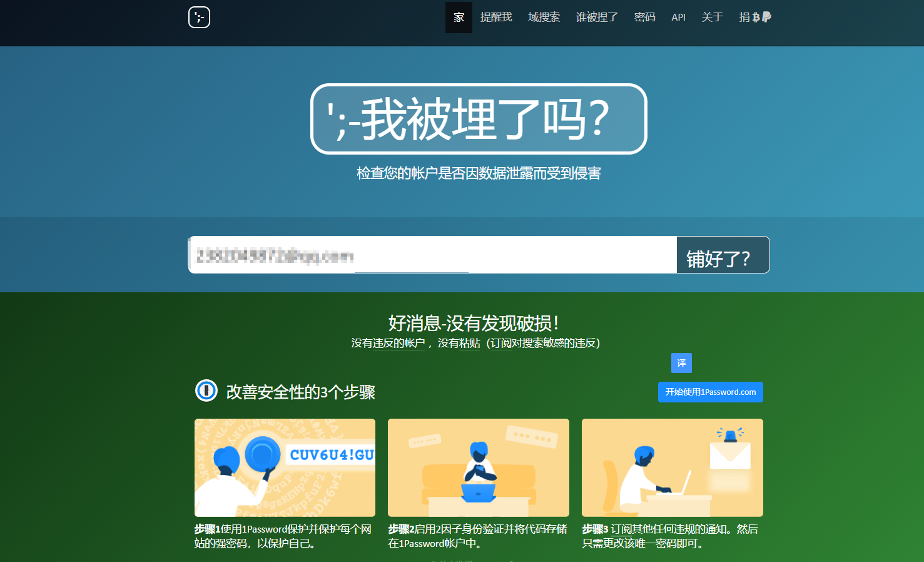
Task: Click step 3 notification illustration thumbnail
Action: tap(673, 467)
